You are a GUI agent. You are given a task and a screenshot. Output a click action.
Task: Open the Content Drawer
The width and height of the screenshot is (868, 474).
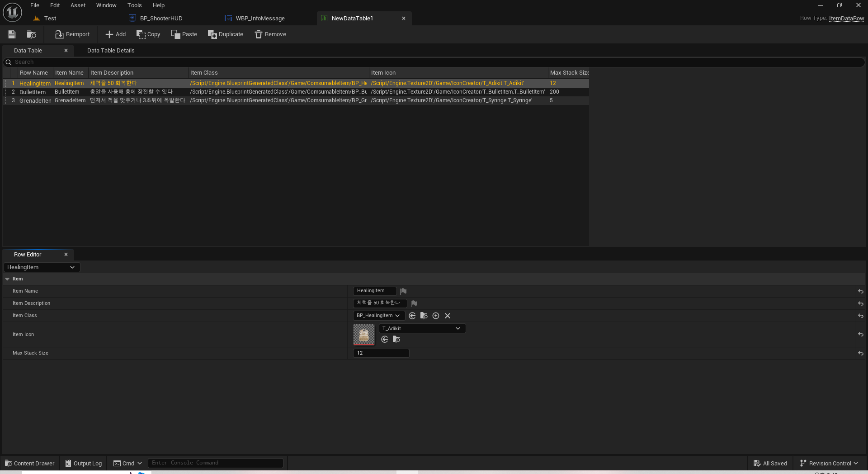tap(29, 463)
